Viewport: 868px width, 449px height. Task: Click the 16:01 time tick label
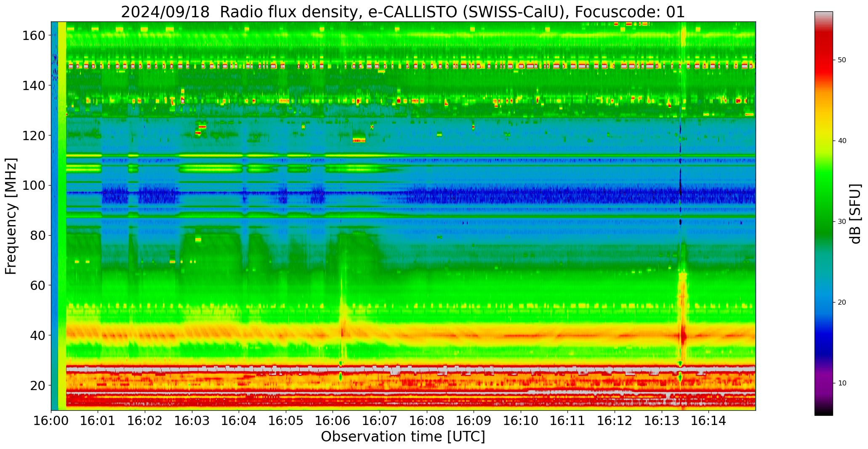98,421
